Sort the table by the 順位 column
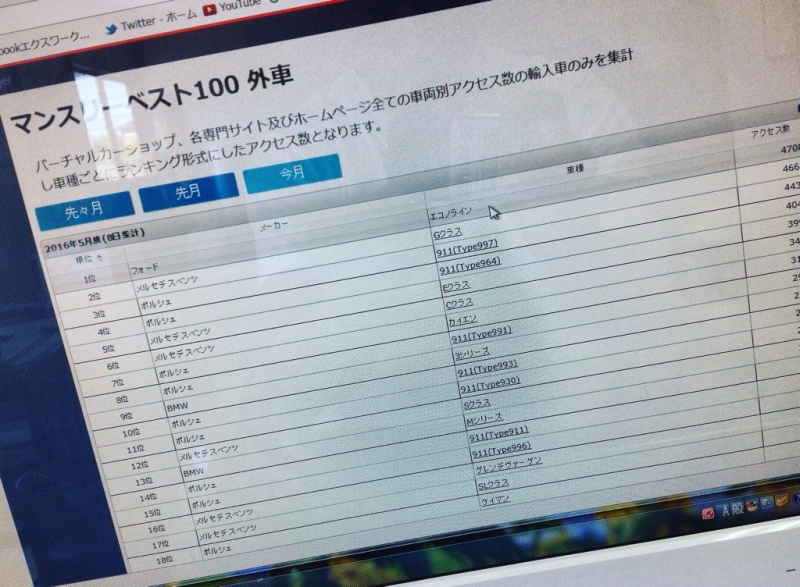The width and height of the screenshot is (800, 587). tap(89, 259)
